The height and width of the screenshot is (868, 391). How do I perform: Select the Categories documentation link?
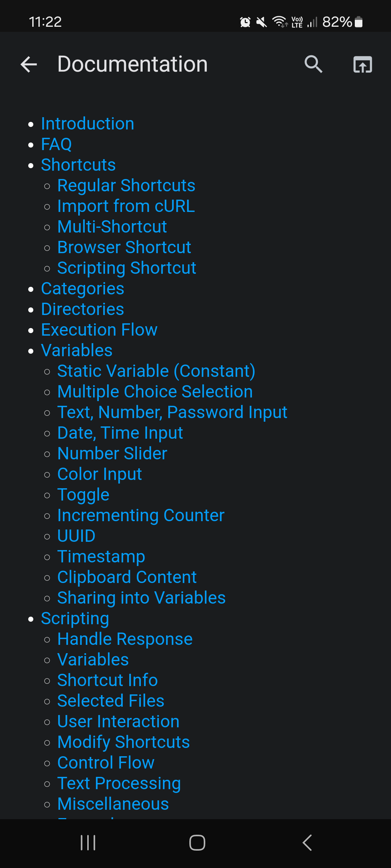pos(83,289)
